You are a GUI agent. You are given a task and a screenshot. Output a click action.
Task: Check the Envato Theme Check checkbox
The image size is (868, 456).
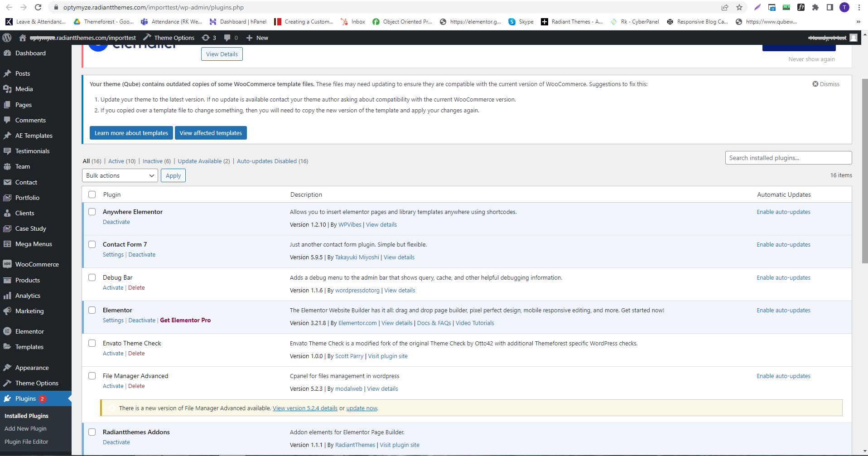(92, 343)
